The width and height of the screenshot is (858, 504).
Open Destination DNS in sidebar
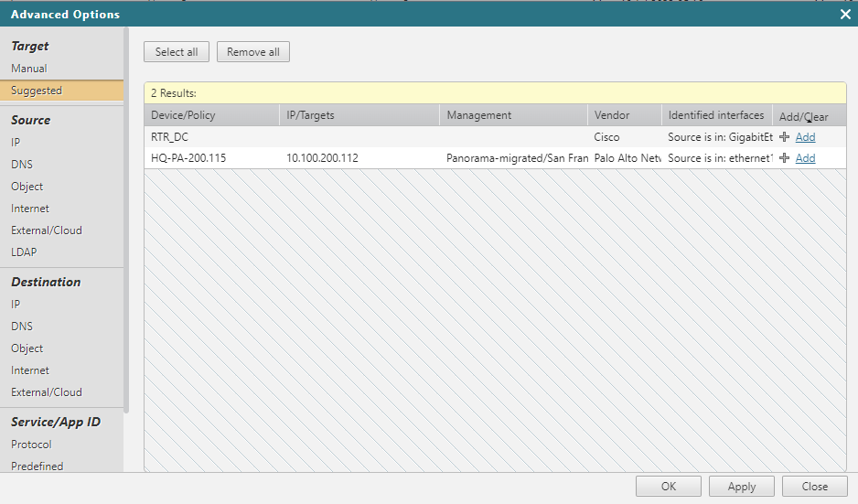22,327
